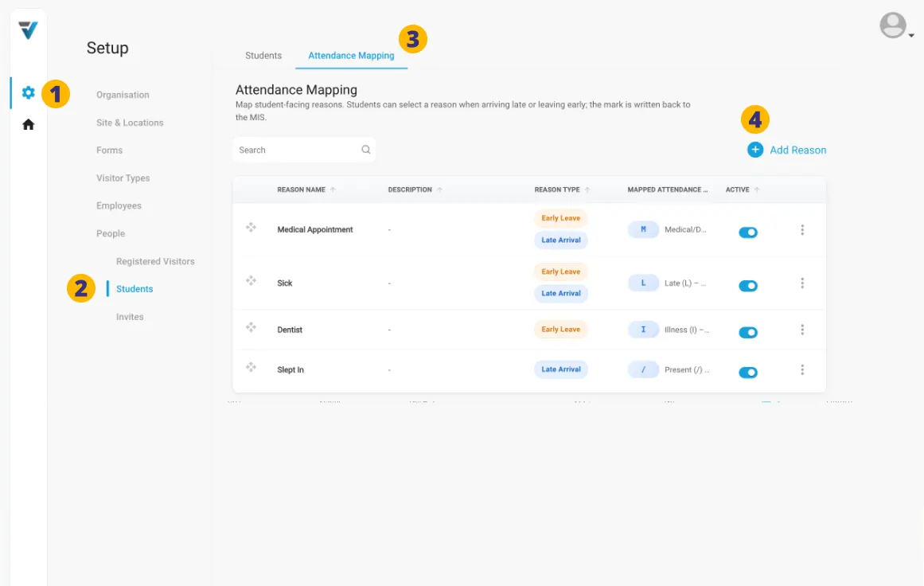924x586 pixels.
Task: Click the Early Leave tag for Medical Appointment
Action: pos(561,218)
